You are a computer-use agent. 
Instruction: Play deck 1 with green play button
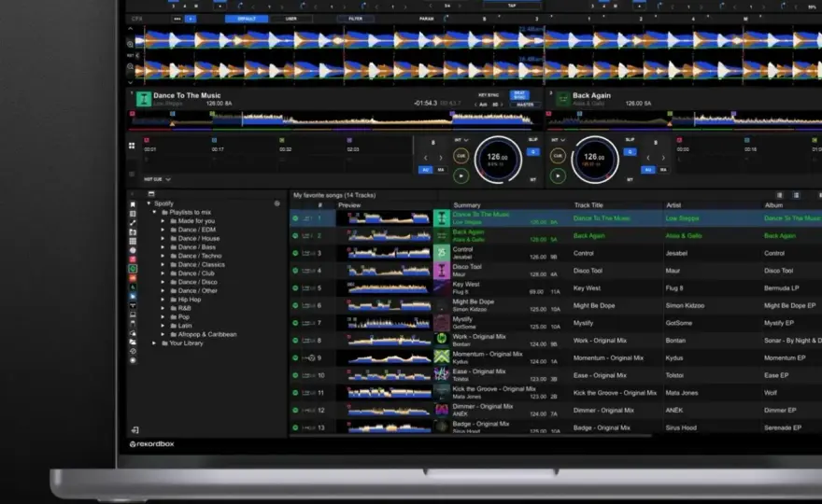[x=461, y=176]
